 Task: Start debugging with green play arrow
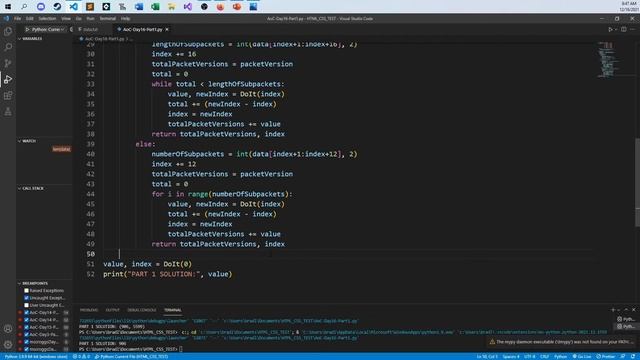pyautogui.click(x=27, y=29)
